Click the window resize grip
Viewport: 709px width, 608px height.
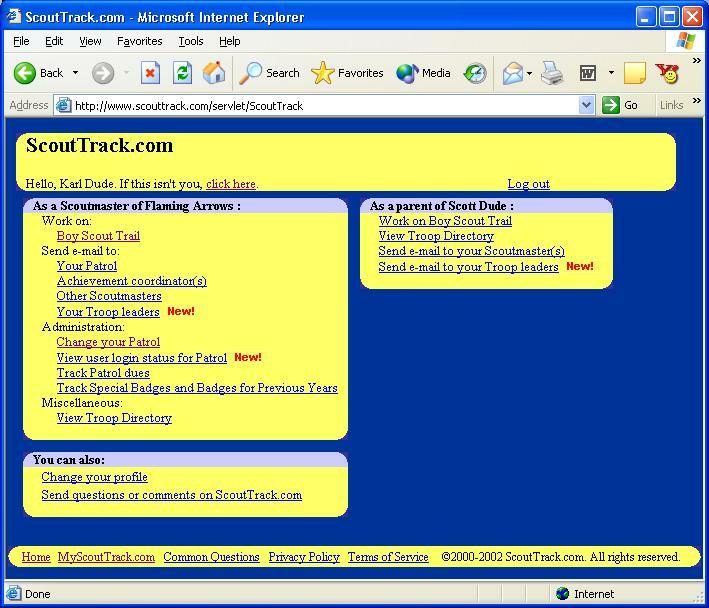click(x=698, y=597)
